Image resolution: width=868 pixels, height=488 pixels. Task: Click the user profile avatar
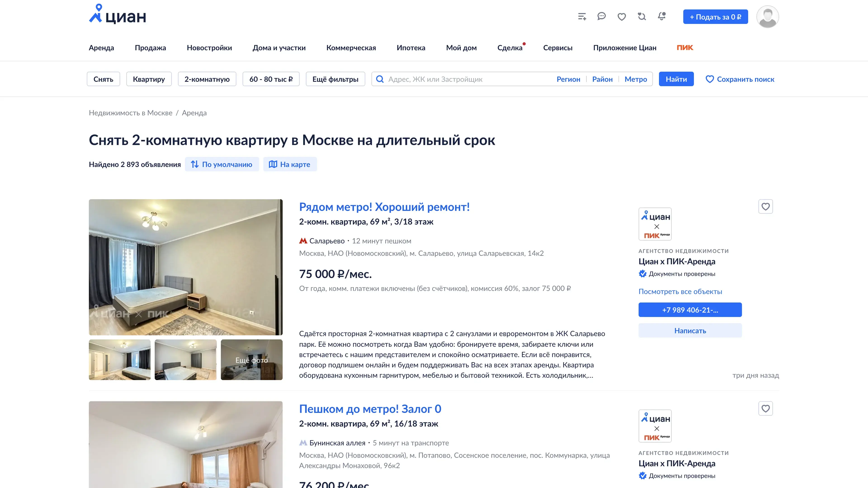point(768,16)
